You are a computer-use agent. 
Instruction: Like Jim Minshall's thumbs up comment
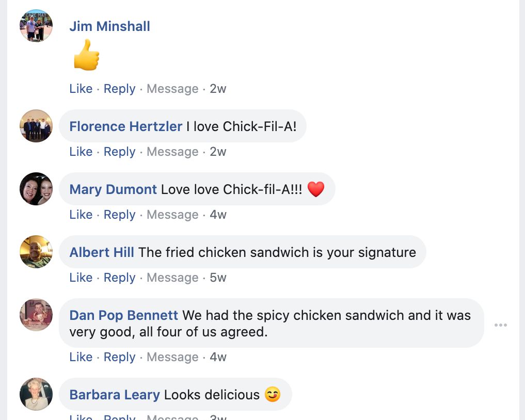tap(81, 89)
